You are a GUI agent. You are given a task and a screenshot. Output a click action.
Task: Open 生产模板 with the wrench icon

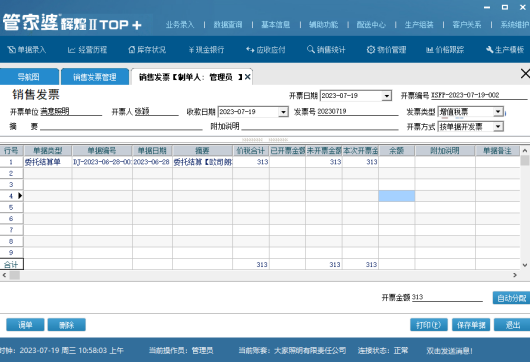505,50
